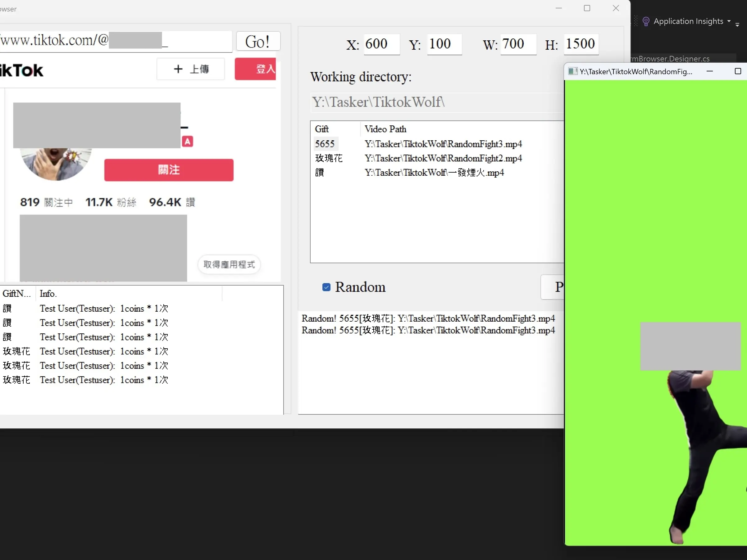Click the video window app icon
This screenshot has width=747, height=560.
[572, 71]
